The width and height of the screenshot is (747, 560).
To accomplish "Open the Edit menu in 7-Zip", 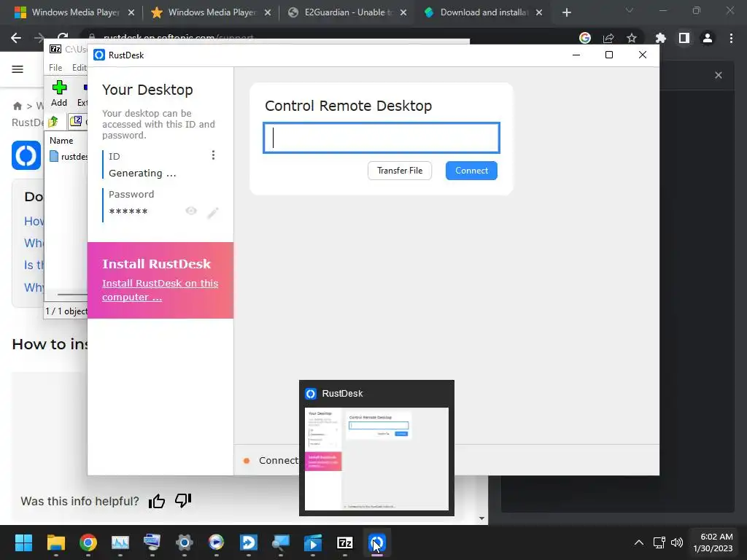I will (x=79, y=68).
